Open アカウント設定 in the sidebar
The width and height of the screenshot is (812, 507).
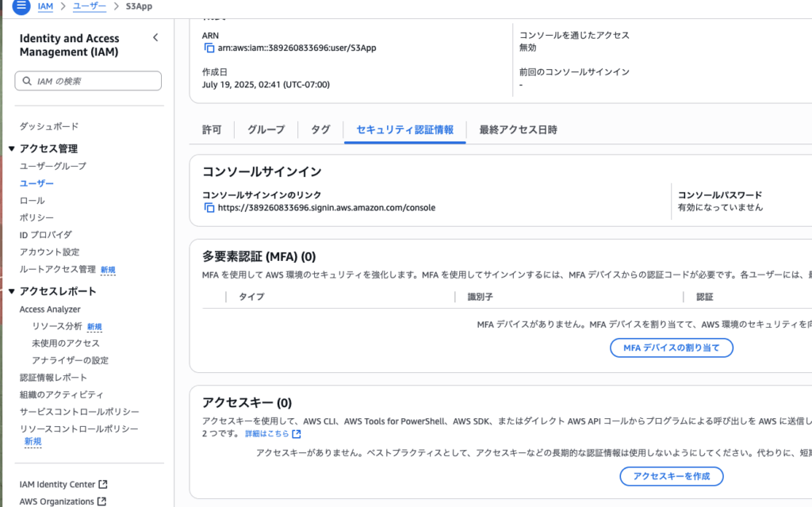pos(50,252)
